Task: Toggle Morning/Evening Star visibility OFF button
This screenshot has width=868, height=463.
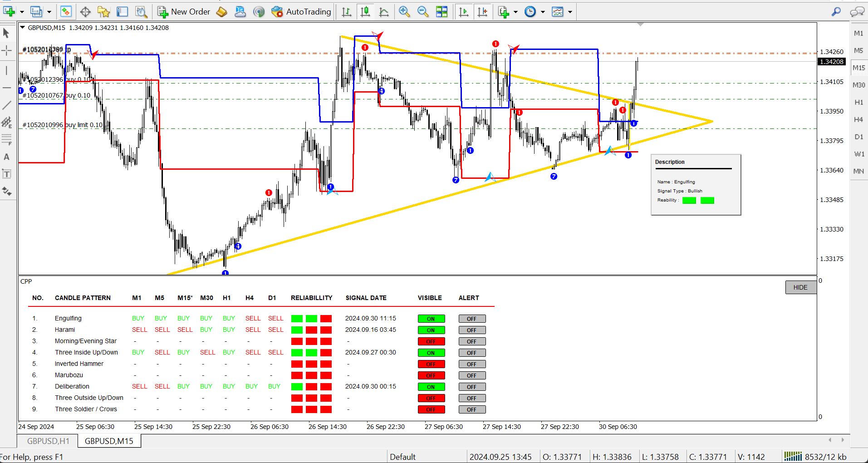Action: tap(431, 341)
